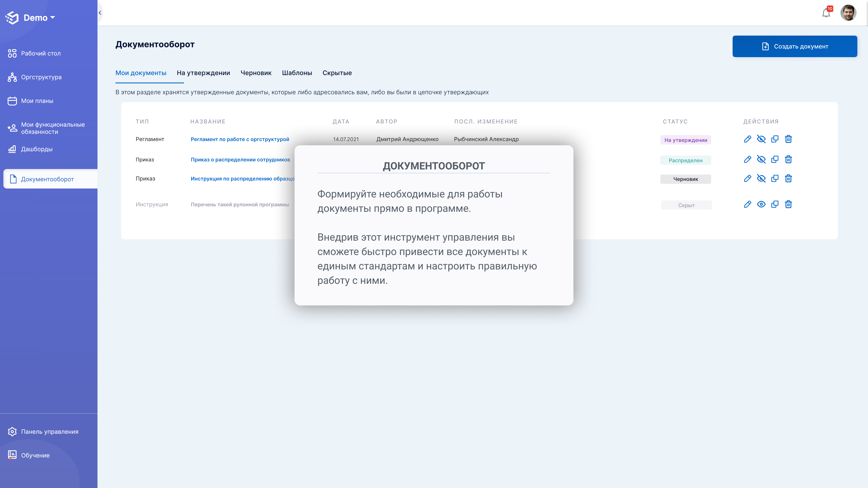Collapse the sidebar with chevron arrow
868x488 pixels.
coord(100,13)
